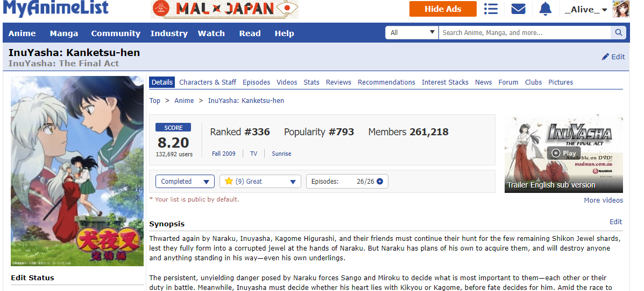Switch to the Stats tab
The height and width of the screenshot is (291, 644).
click(x=312, y=82)
